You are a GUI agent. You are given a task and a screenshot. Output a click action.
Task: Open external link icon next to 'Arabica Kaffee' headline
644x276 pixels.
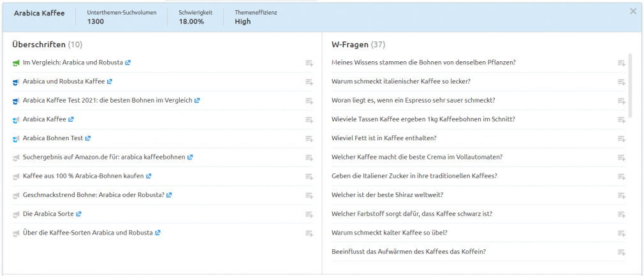(71, 120)
